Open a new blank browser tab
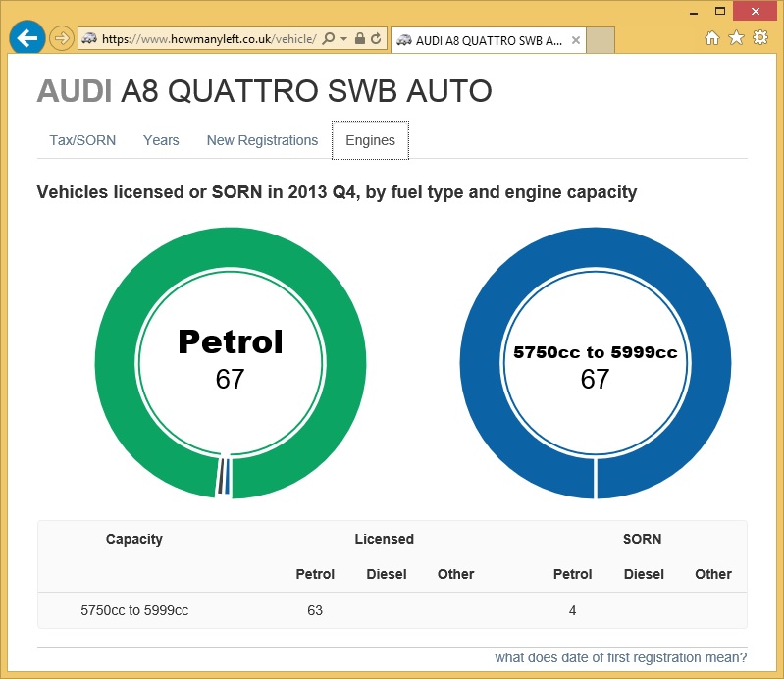Screen dimensions: 784x679 point(601,40)
